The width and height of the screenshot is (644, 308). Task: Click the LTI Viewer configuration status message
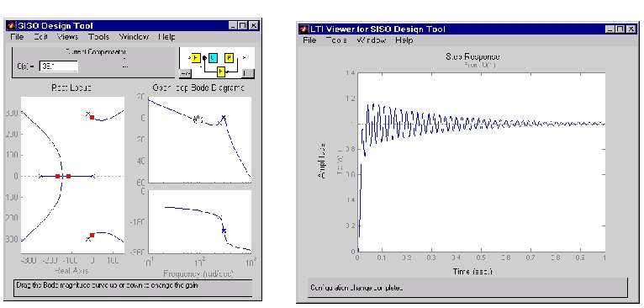coord(356,288)
